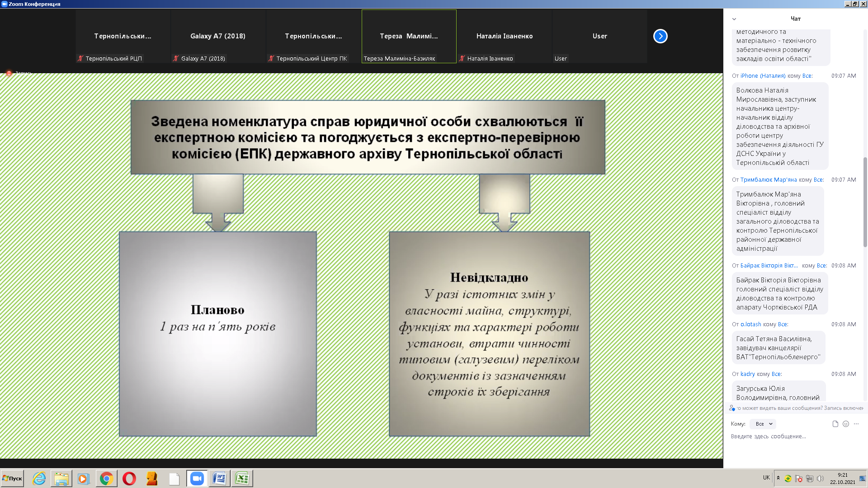This screenshot has height=488, width=868.
Task: Collapse the chat panel using chevron
Action: [734, 19]
